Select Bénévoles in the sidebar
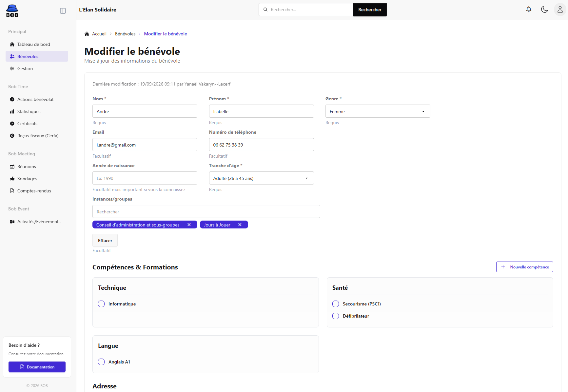Viewport: 568px width, 392px height. [x=37, y=56]
